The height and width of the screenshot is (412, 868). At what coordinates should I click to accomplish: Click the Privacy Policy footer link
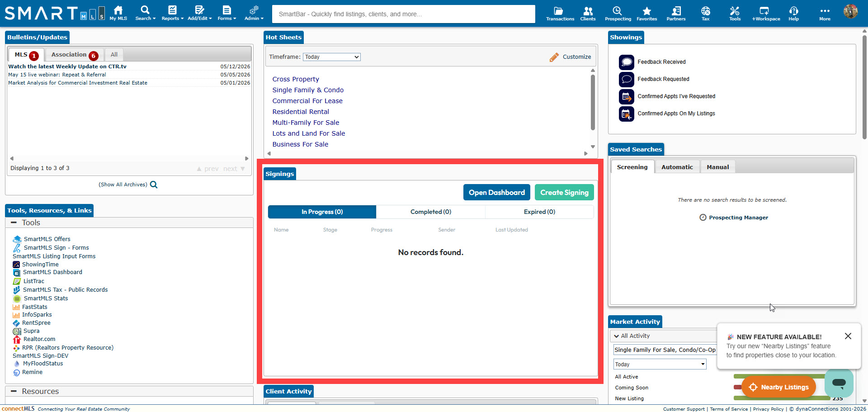pyautogui.click(x=768, y=409)
